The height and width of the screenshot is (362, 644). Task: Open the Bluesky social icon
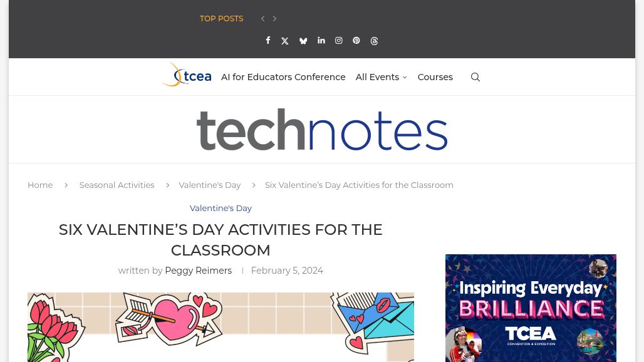pos(303,41)
